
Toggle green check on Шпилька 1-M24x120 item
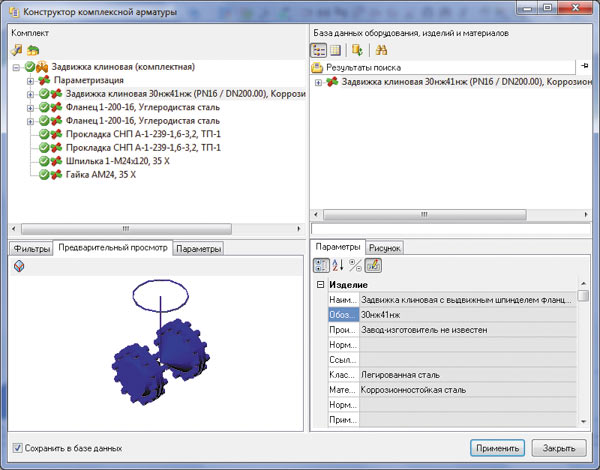pyautogui.click(x=44, y=160)
